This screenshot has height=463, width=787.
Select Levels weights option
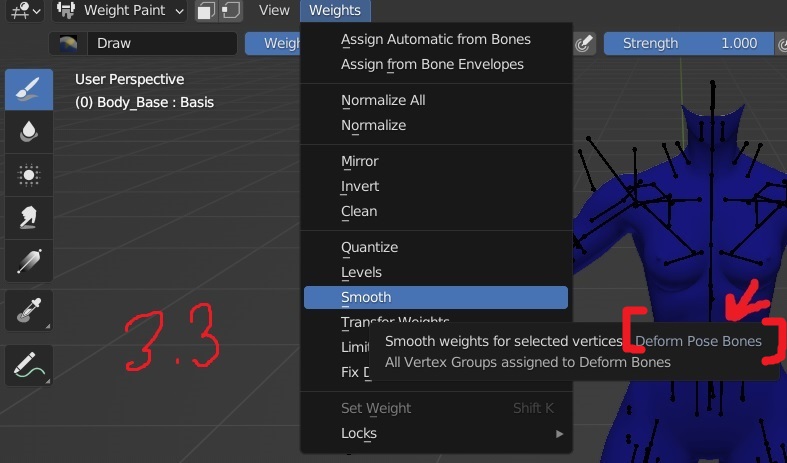[x=436, y=272]
